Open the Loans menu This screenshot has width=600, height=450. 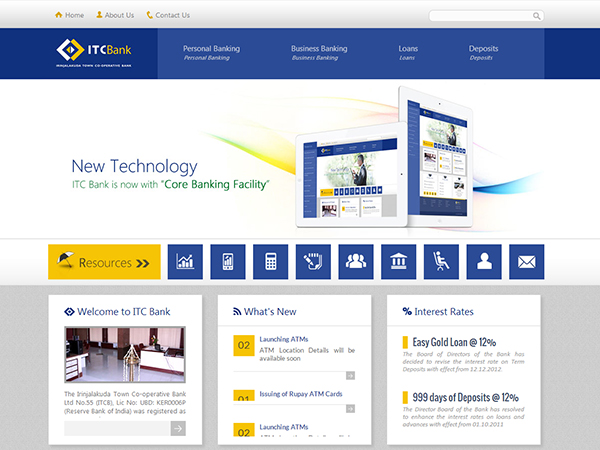[408, 48]
